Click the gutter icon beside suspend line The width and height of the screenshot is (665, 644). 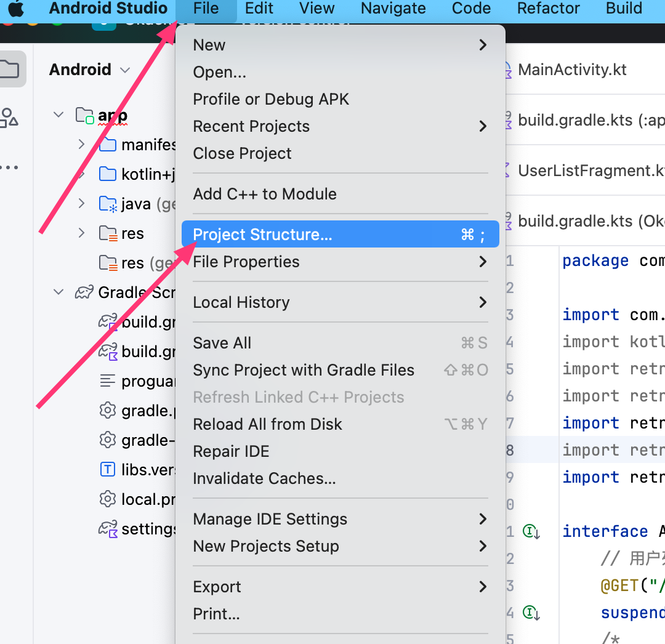531,612
